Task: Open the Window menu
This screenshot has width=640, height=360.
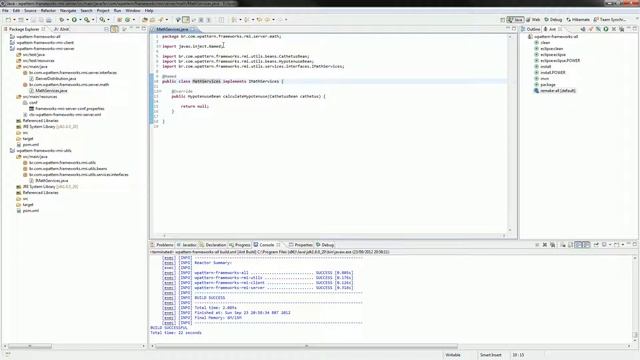Action: (133, 11)
